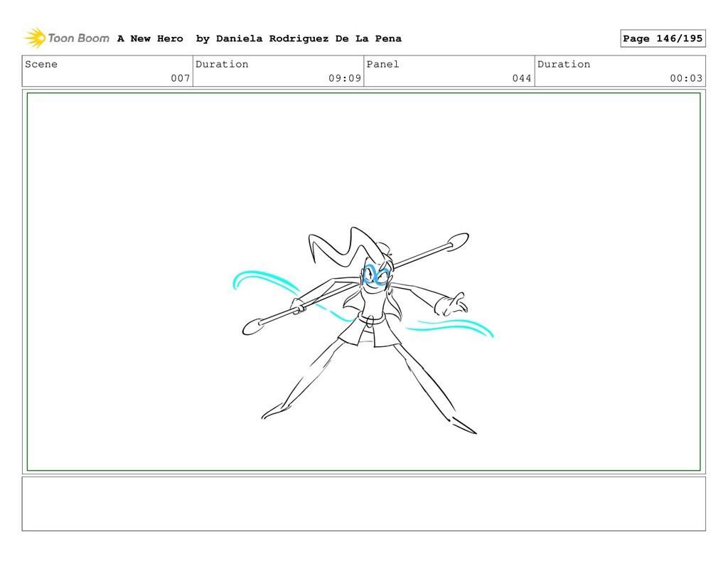
Task: Select the title text 'A New Hero'
Action: [x=150, y=38]
